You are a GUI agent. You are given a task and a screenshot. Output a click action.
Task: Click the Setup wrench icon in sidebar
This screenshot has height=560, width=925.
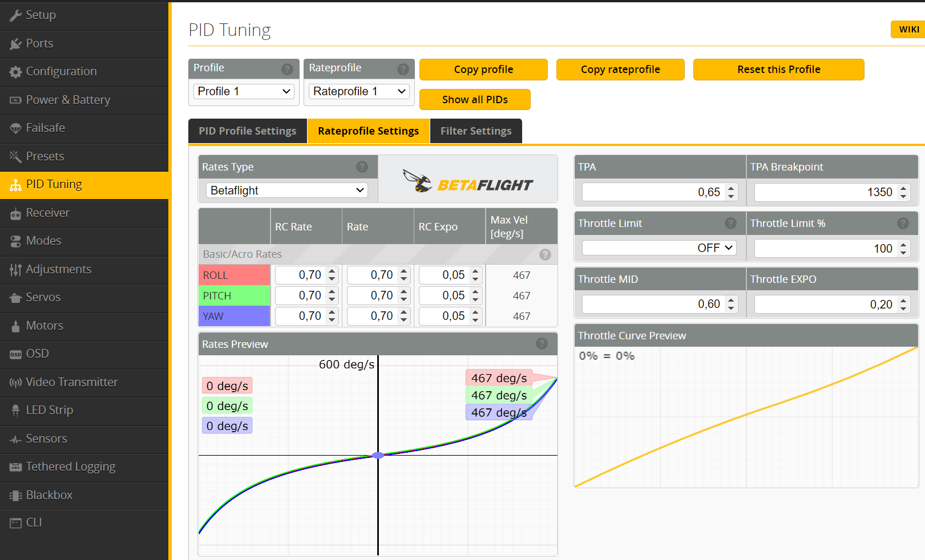pyautogui.click(x=15, y=15)
